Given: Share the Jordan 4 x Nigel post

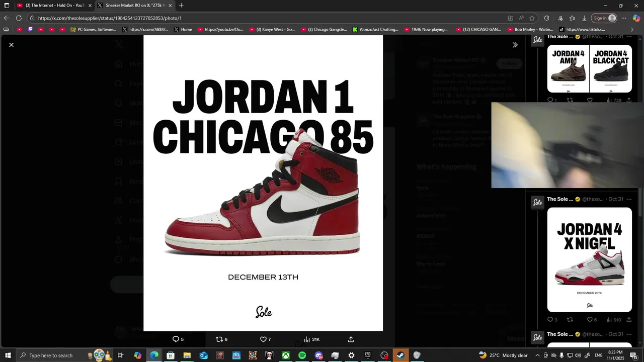Looking at the screenshot, I should [629, 320].
